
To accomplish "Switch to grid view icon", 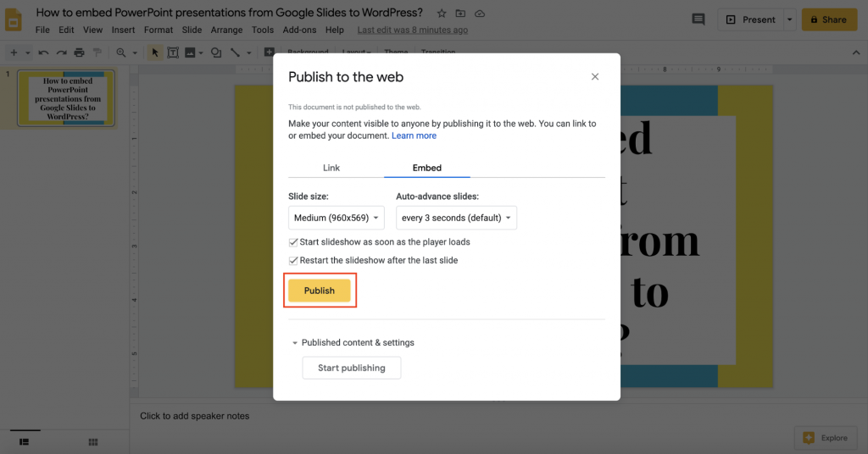I will 93,442.
